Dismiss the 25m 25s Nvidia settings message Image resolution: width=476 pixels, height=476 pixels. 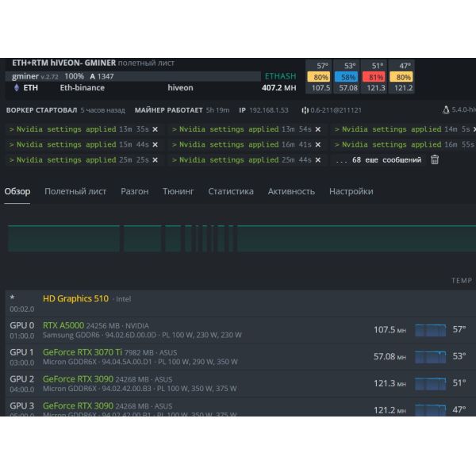[x=155, y=159]
